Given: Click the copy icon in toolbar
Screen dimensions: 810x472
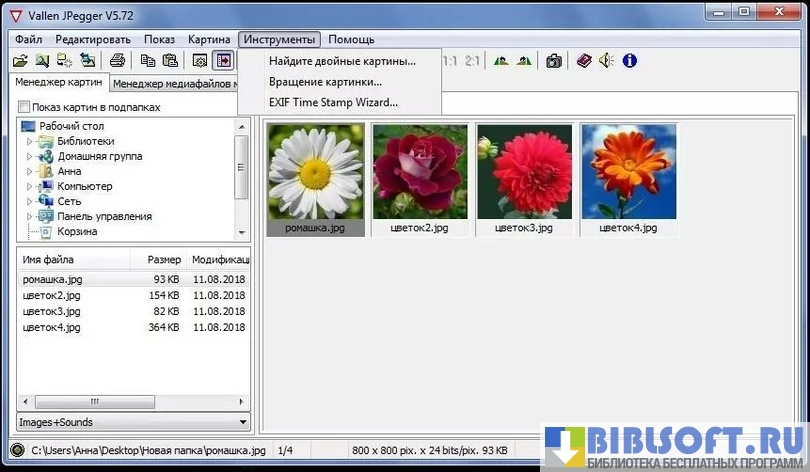Looking at the screenshot, I should (x=148, y=61).
